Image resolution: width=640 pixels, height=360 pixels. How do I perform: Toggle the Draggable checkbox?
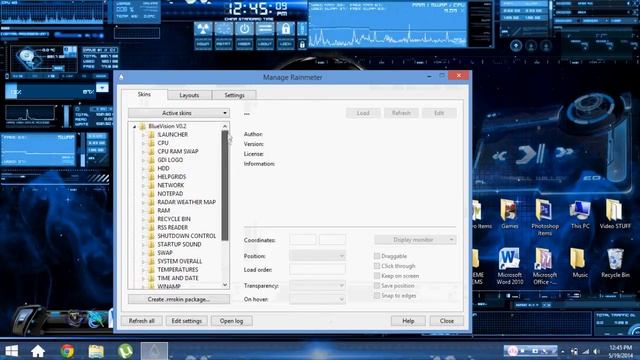click(377, 256)
